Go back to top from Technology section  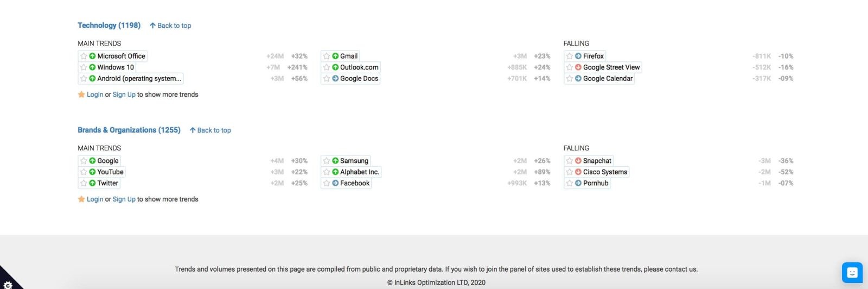(170, 26)
